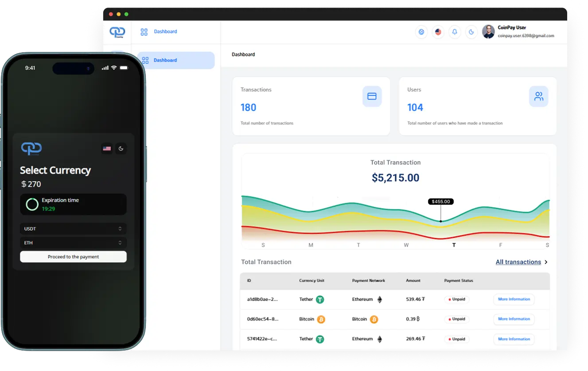588x371 pixels.
Task: Open the US flag language selector in dashboard header
Action: (438, 32)
